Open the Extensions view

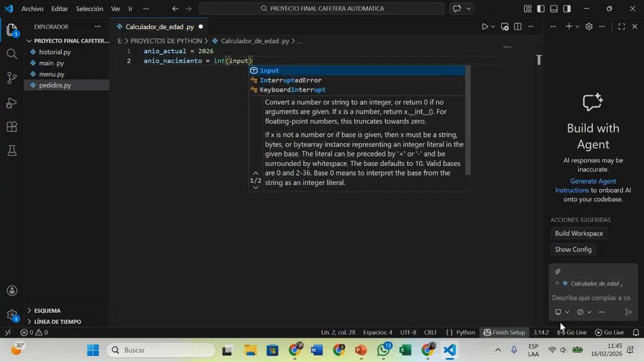point(12,127)
